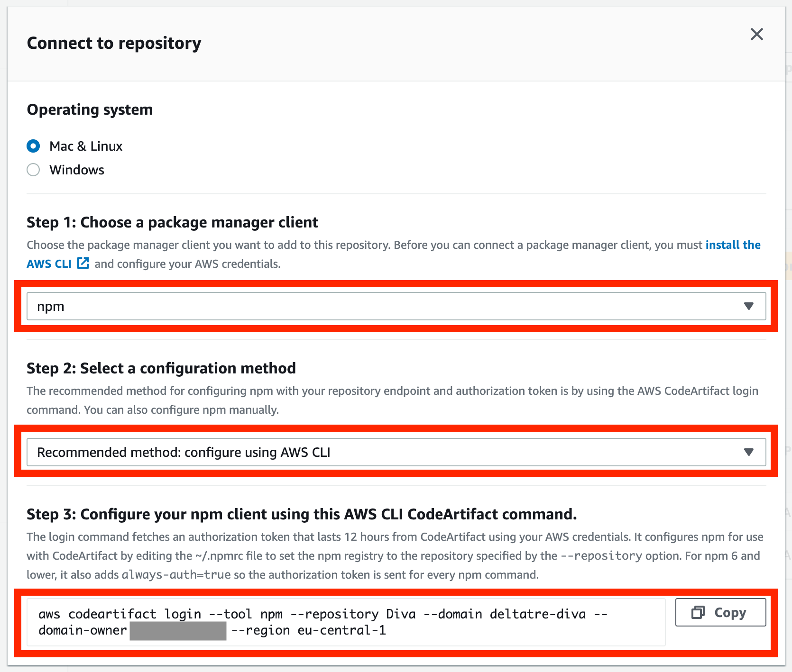Open the npm package manager dropdown

pyautogui.click(x=396, y=306)
